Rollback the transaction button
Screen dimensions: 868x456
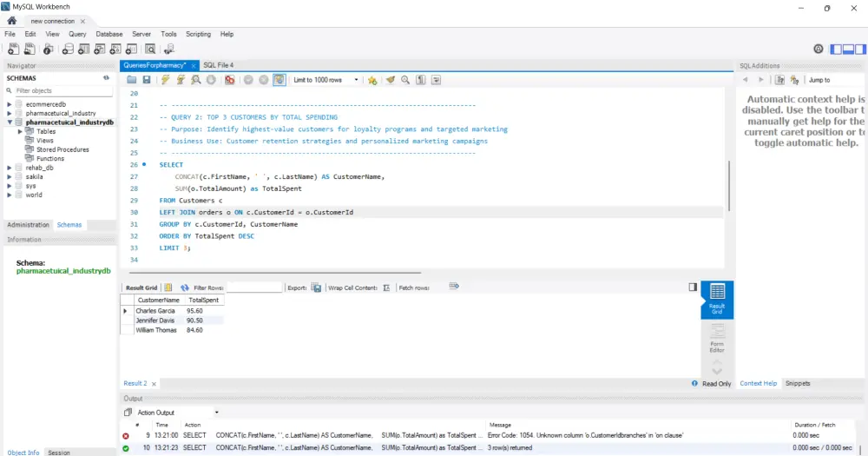264,80
